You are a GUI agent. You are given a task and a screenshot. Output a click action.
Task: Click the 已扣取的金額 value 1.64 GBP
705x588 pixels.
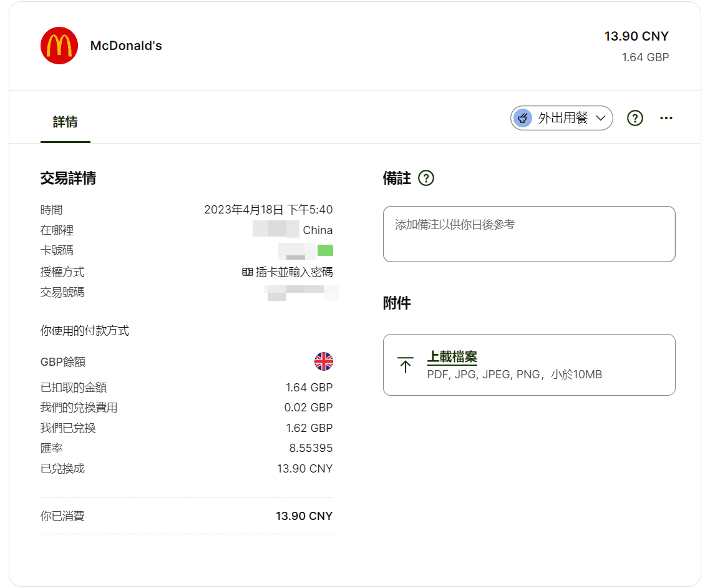tap(309, 388)
